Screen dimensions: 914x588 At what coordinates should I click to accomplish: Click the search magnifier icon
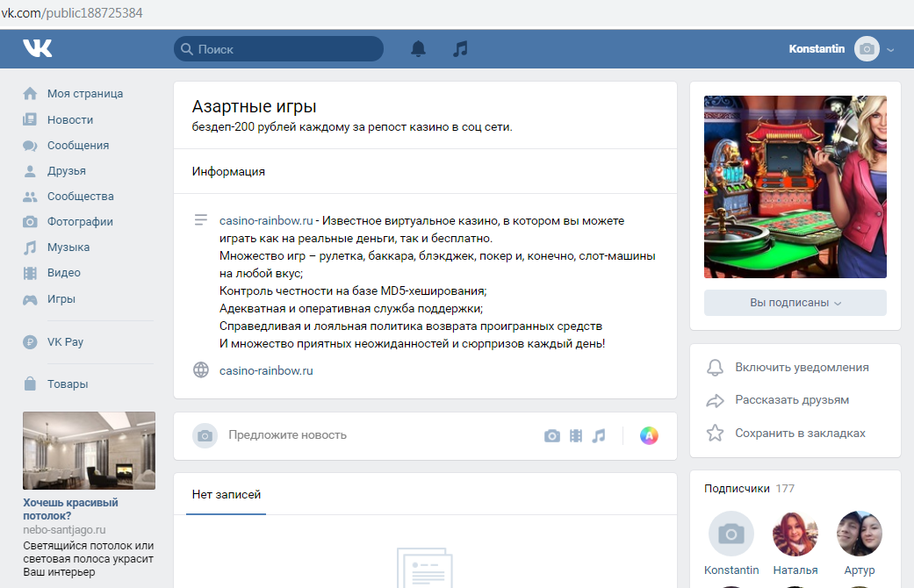[186, 49]
